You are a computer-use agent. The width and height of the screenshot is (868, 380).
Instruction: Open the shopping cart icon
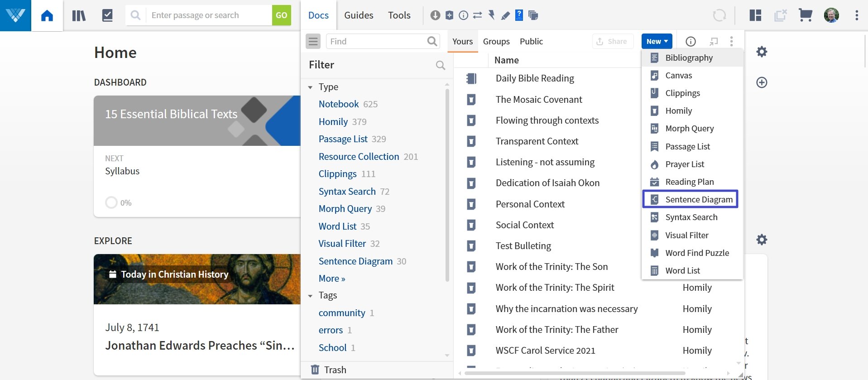coord(805,15)
